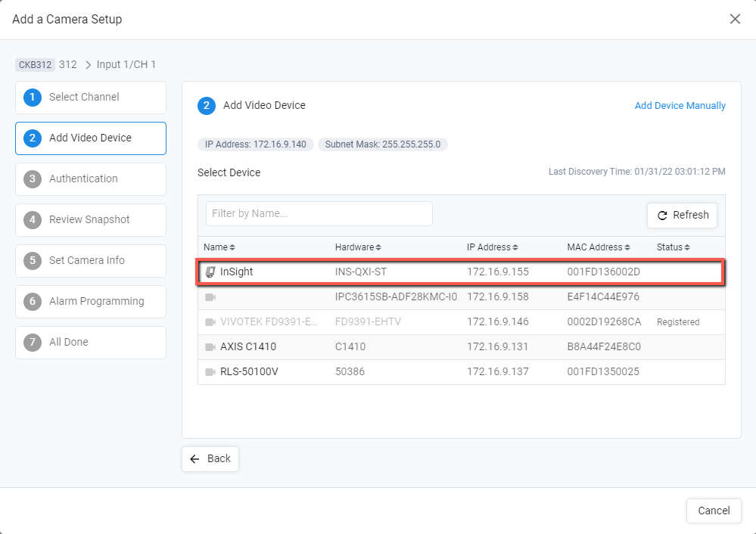Viewport: 756px width, 534px height.
Task: Select the Add Video Device step
Action: [x=91, y=138]
